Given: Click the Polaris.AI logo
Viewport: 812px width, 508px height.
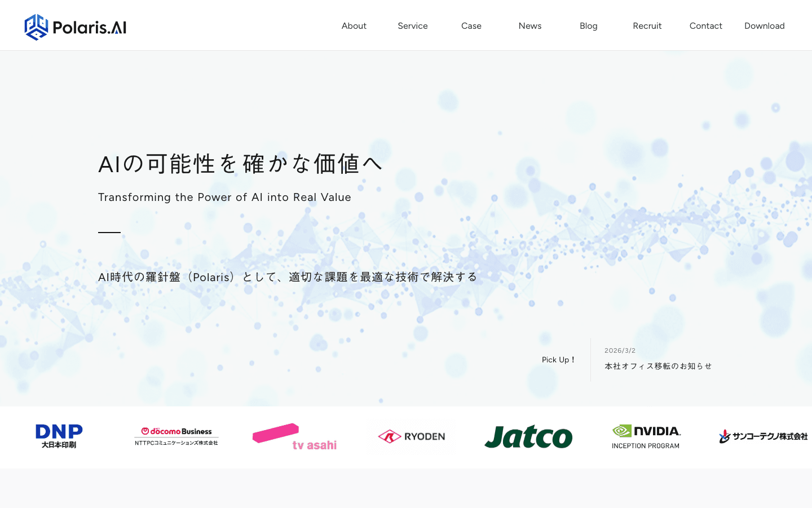Looking at the screenshot, I should click(76, 27).
